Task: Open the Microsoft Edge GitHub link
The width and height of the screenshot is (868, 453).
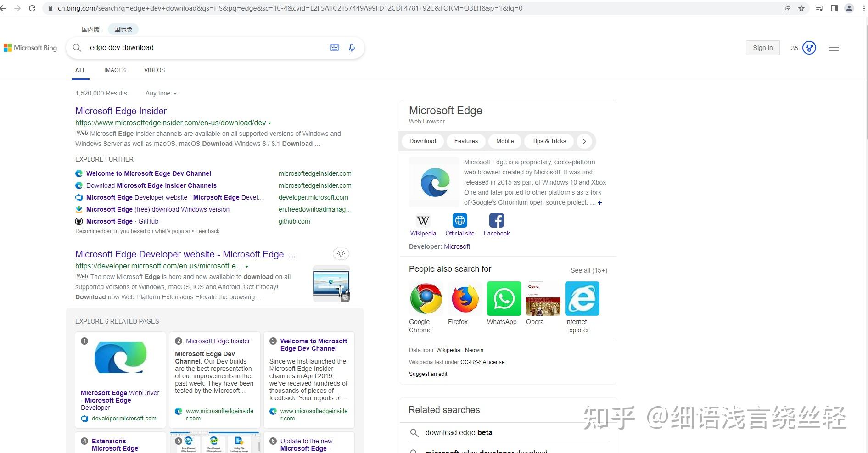Action: point(122,221)
